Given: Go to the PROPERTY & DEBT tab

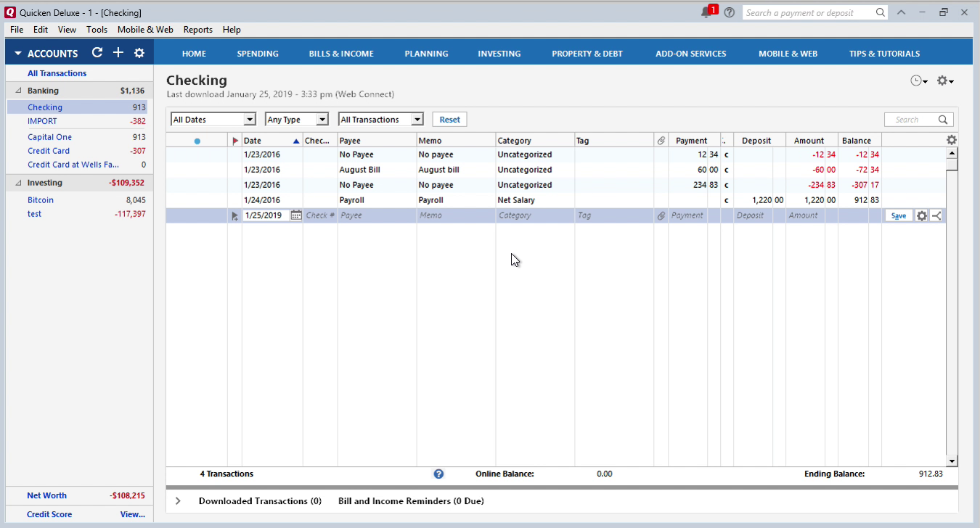Looking at the screenshot, I should (x=587, y=54).
